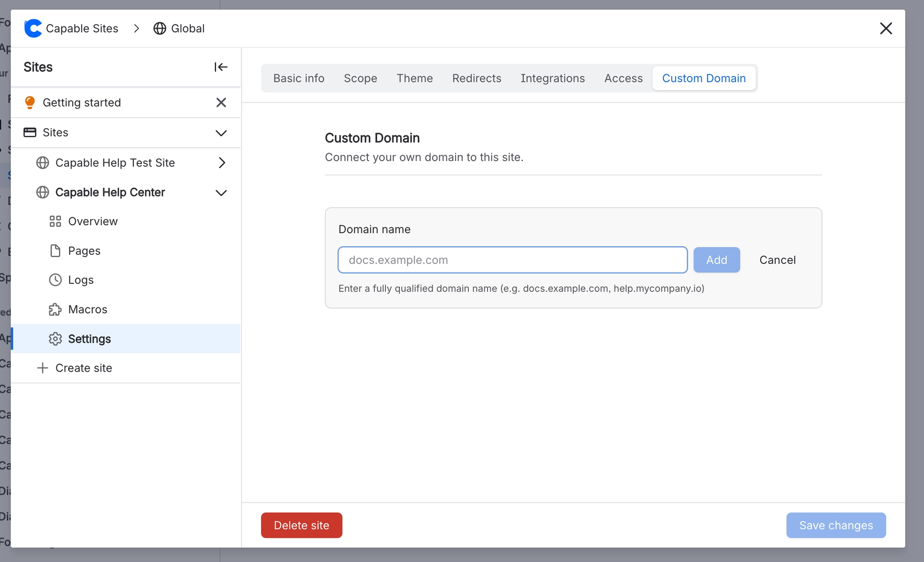
Task: Click the Macros puzzle piece icon
Action: point(55,309)
